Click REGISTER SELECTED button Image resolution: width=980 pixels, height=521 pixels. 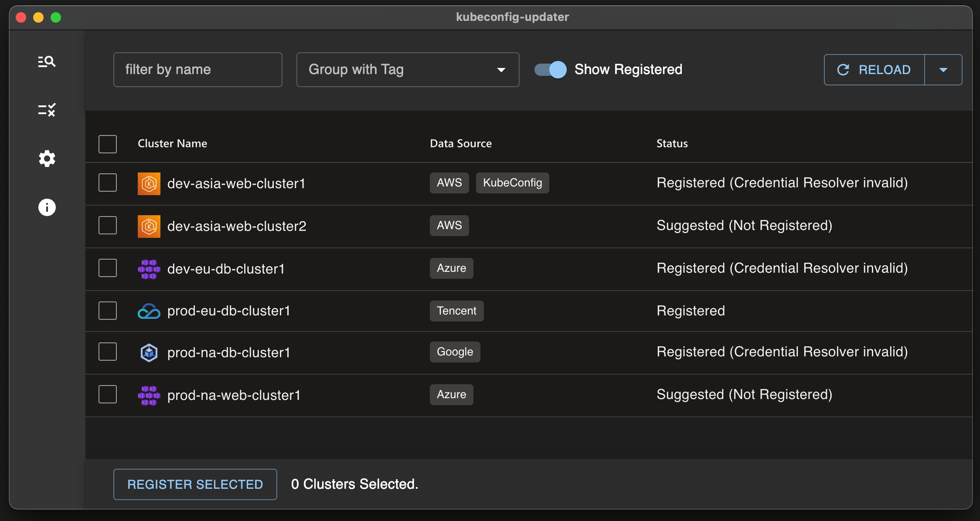point(195,484)
